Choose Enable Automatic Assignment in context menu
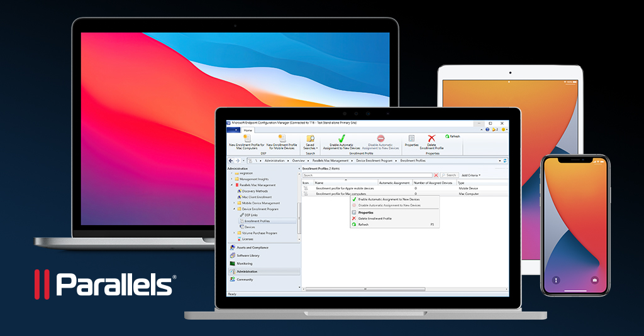This screenshot has width=644, height=336. point(394,199)
